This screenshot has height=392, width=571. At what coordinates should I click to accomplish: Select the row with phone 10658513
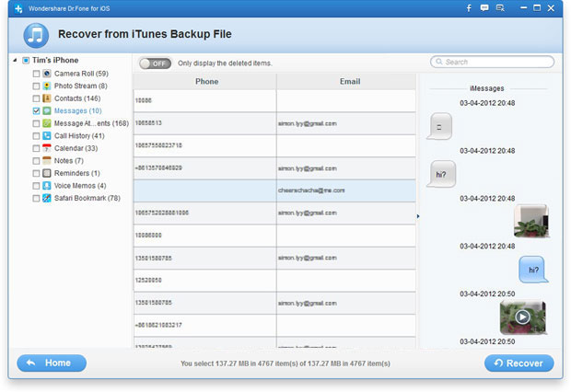[x=274, y=123]
